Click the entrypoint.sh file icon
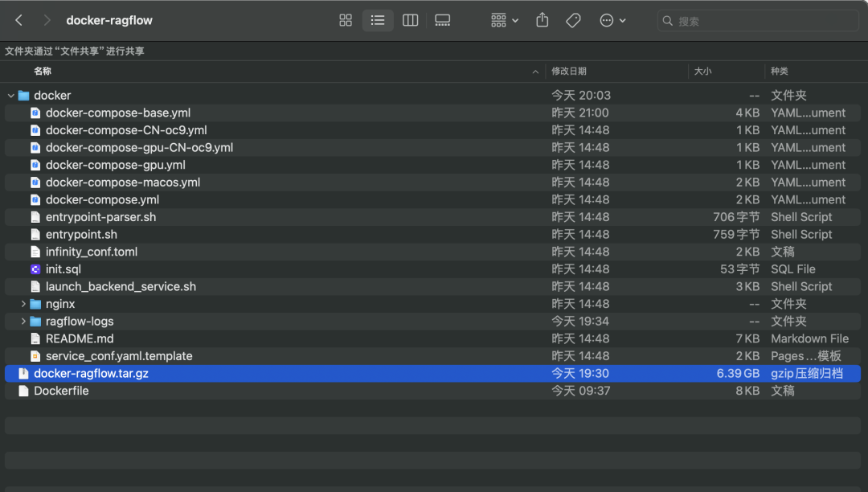Viewport: 868px width, 492px height. pyautogui.click(x=35, y=234)
